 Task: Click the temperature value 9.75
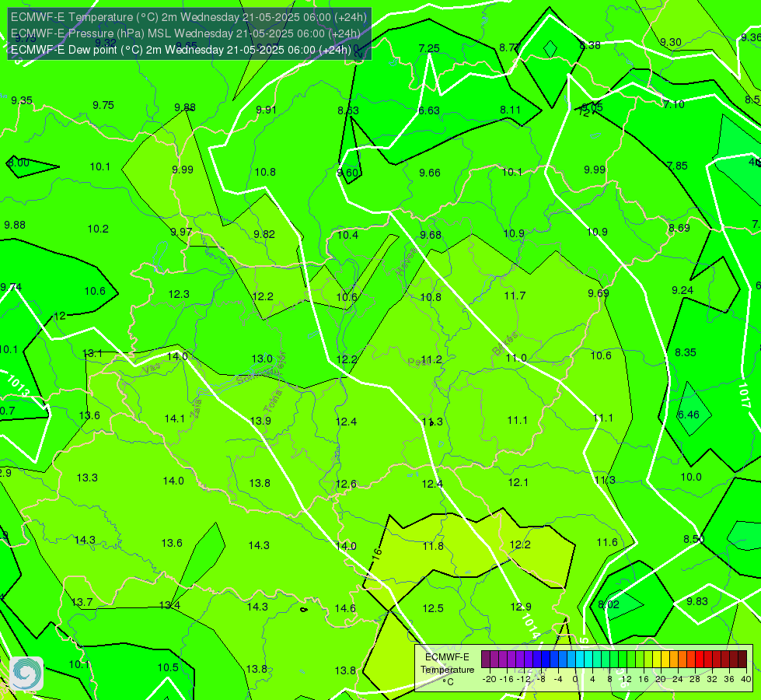click(x=103, y=106)
